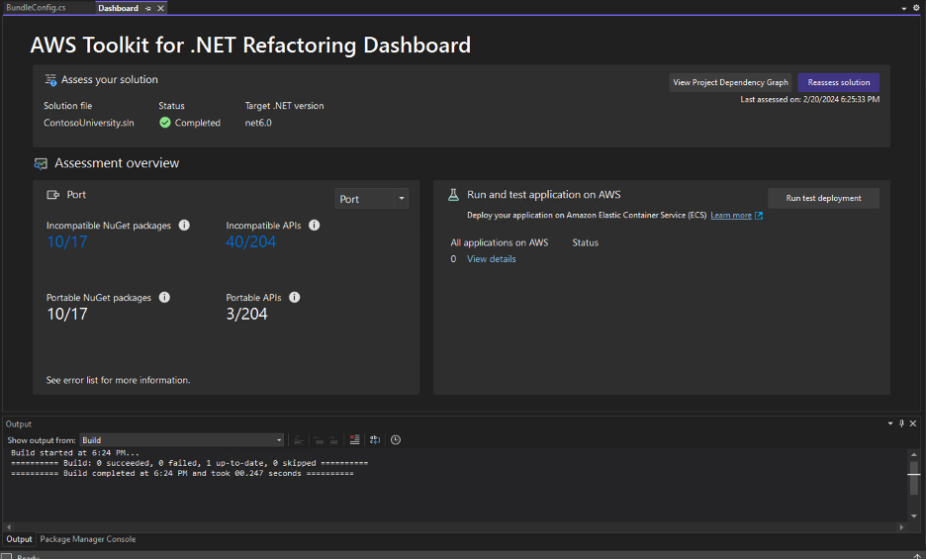This screenshot has width=926, height=560.
Task: Click View Project Dependency Graph button
Action: click(x=730, y=83)
